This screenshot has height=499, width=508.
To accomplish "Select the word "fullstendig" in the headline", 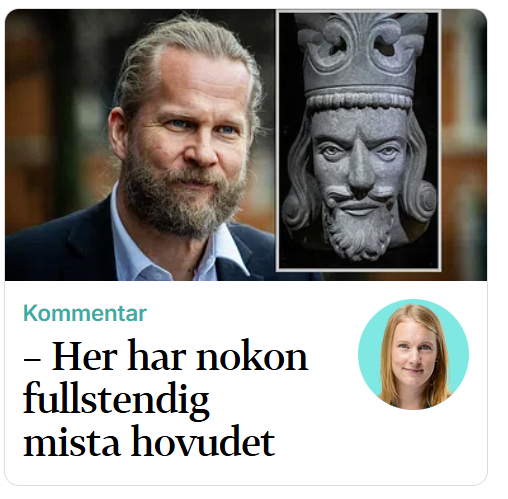I will (116, 399).
